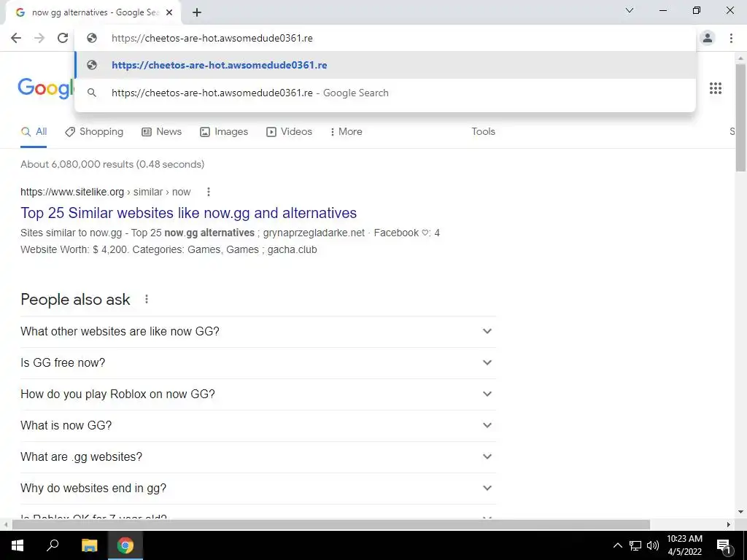Click the globe icon in the address bar
This screenshot has height=560, width=747.
coord(92,38)
